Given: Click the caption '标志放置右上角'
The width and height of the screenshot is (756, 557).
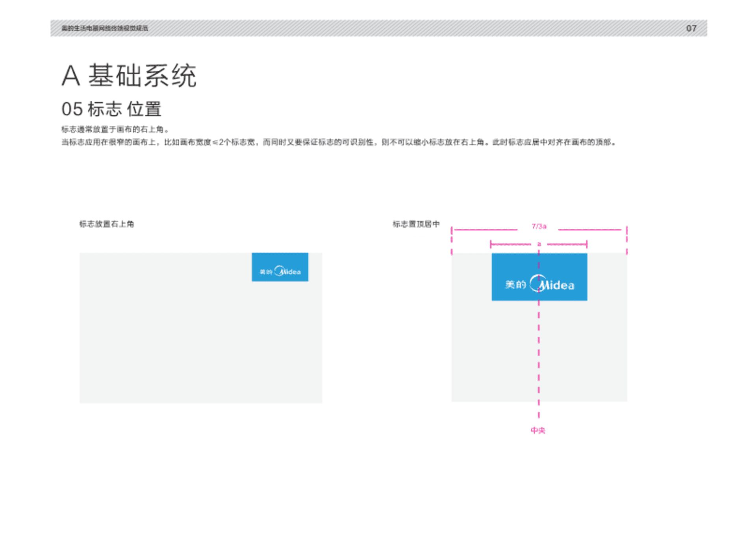Looking at the screenshot, I should tap(107, 224).
